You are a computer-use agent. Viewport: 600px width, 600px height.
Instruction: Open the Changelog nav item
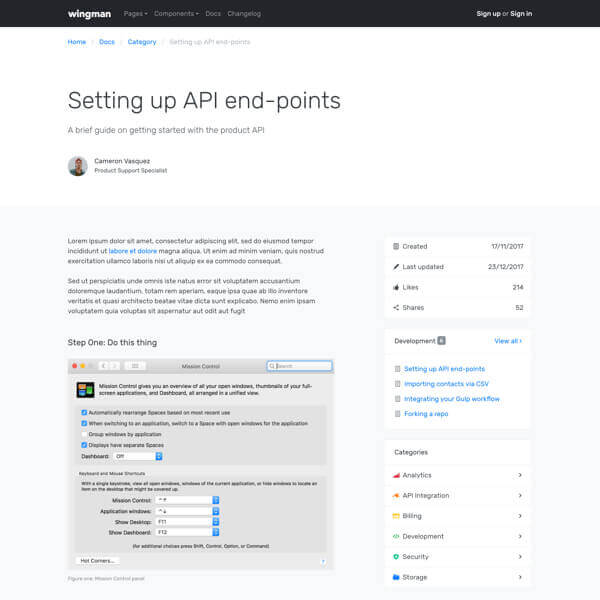pos(244,14)
